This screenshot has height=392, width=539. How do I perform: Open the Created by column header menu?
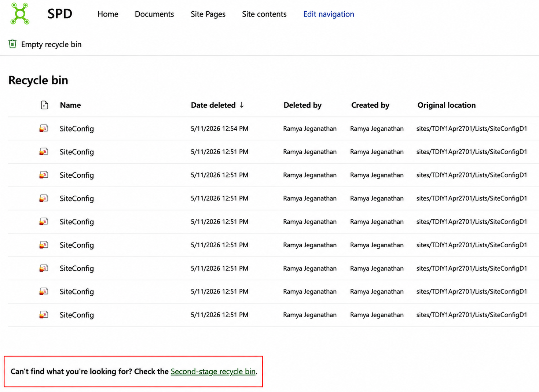pyautogui.click(x=370, y=105)
